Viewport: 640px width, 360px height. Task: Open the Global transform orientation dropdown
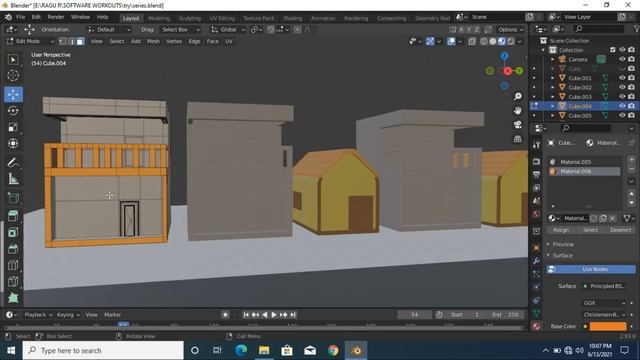click(227, 29)
